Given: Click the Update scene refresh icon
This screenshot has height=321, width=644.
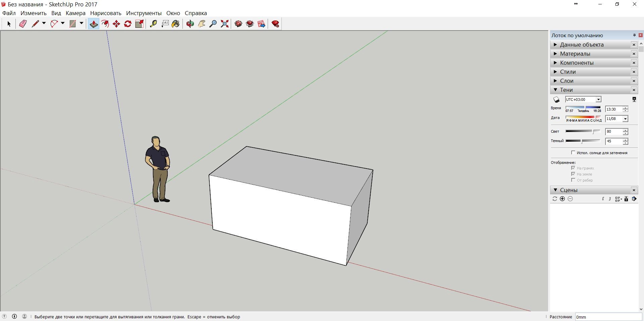Looking at the screenshot, I should click(x=555, y=199).
